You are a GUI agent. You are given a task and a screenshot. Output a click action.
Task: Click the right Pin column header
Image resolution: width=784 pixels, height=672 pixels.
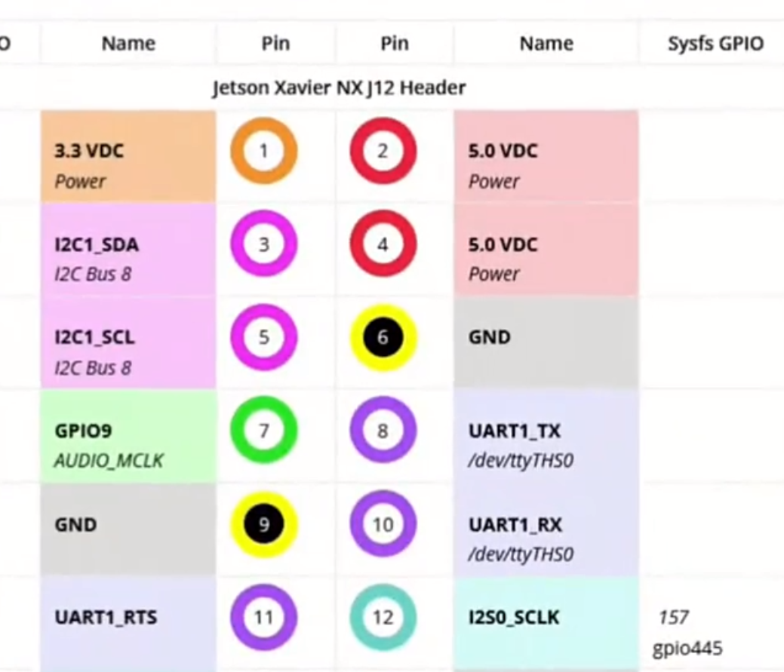tap(395, 44)
